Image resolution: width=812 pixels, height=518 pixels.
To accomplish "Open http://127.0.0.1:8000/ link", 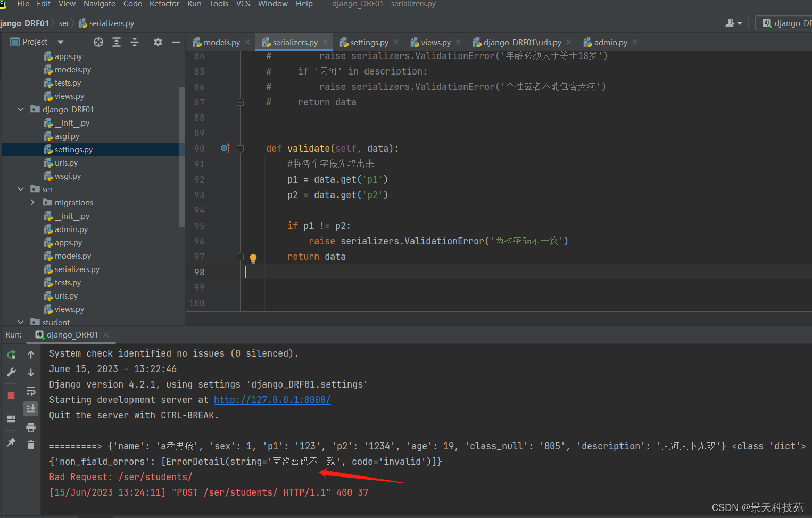I will tap(272, 399).
